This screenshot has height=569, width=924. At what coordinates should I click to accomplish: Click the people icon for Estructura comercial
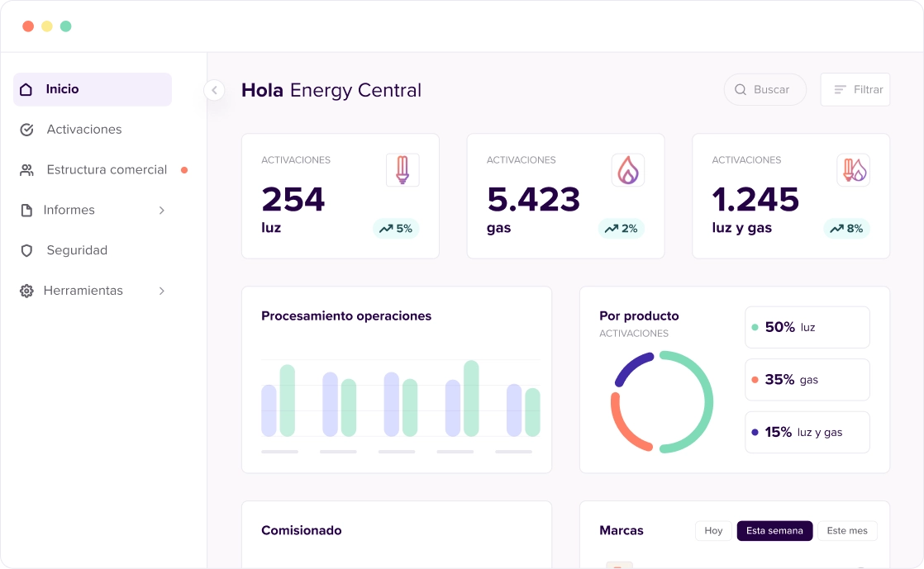(x=26, y=170)
